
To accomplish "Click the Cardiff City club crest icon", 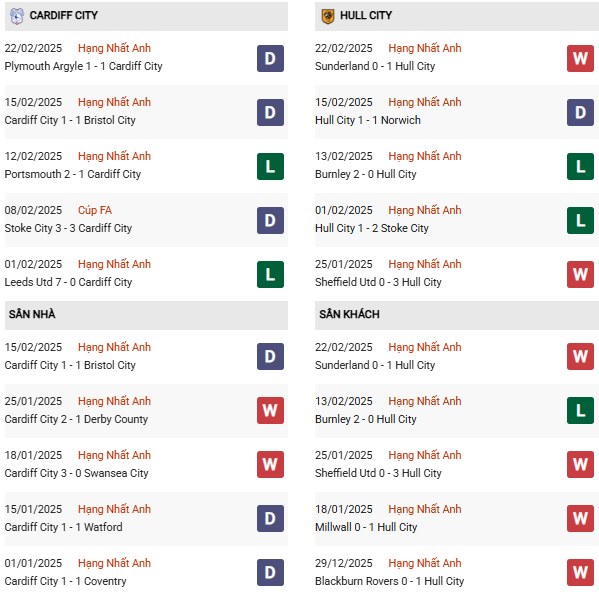I will (x=16, y=16).
